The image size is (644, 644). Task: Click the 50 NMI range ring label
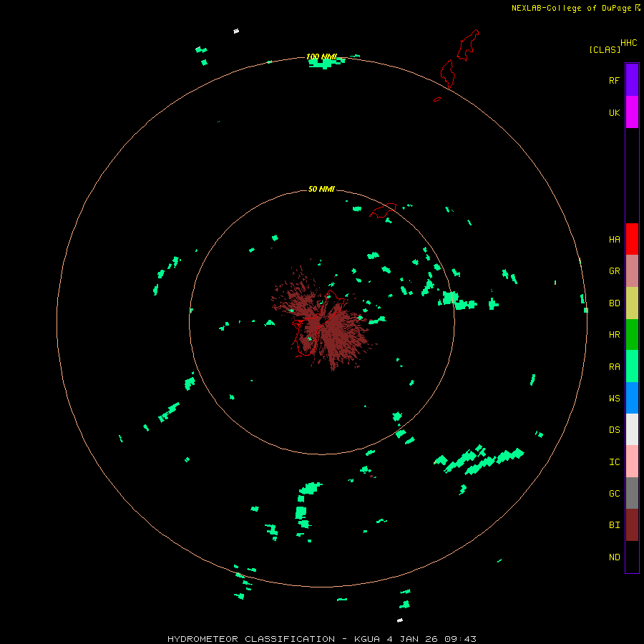point(321,189)
